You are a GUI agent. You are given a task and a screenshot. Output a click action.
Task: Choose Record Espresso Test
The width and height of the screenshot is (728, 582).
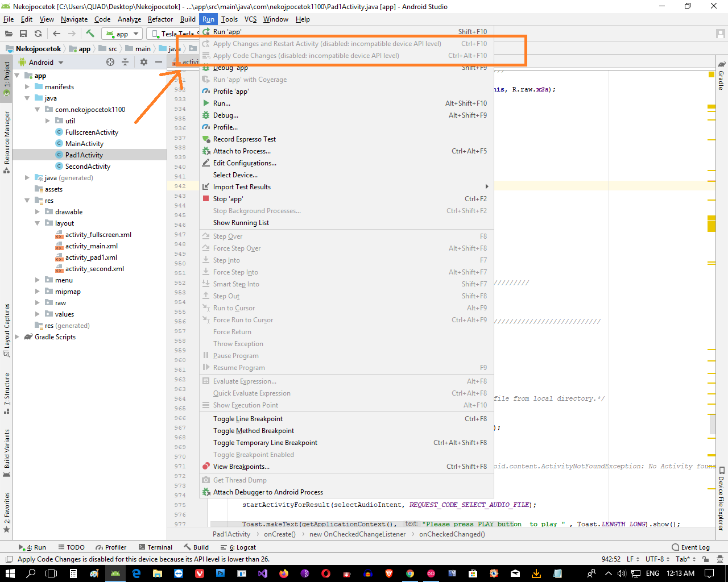346,139
